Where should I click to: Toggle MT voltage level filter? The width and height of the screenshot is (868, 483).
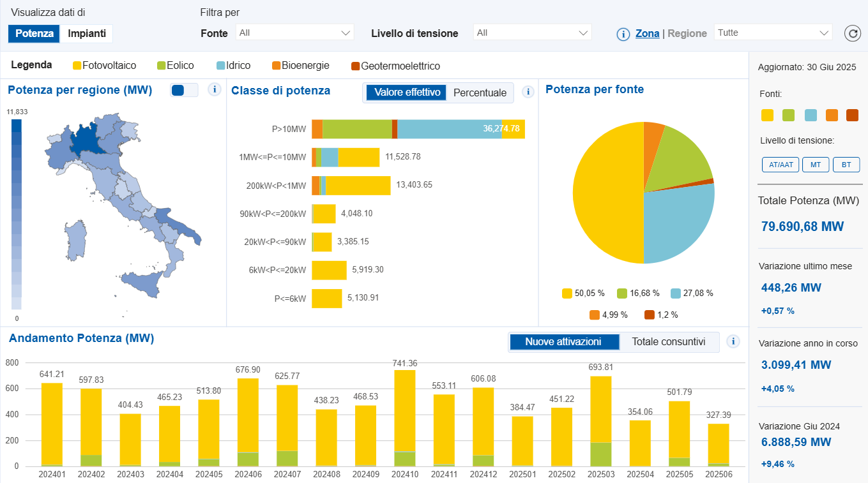pyautogui.click(x=816, y=165)
